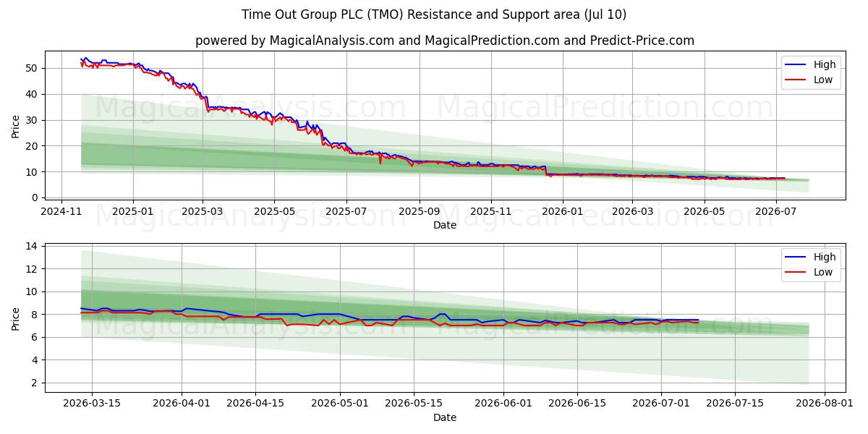Click the '2026-03' x-axis label
868x434 pixels.
[631, 211]
